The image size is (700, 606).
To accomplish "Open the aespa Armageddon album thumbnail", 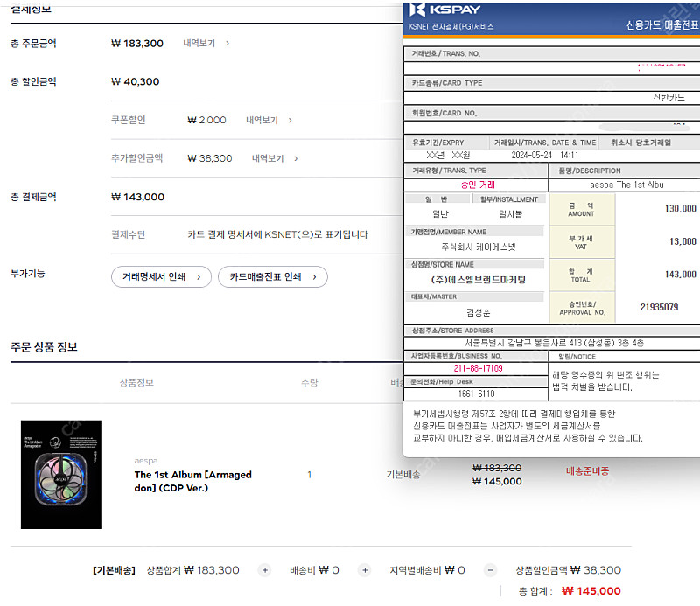I will tap(60, 474).
